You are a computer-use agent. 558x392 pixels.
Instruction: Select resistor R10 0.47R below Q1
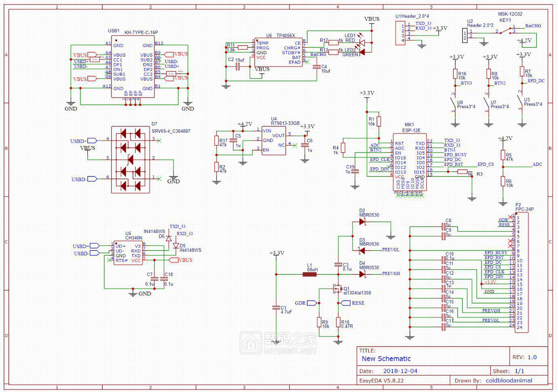[x=338, y=322]
